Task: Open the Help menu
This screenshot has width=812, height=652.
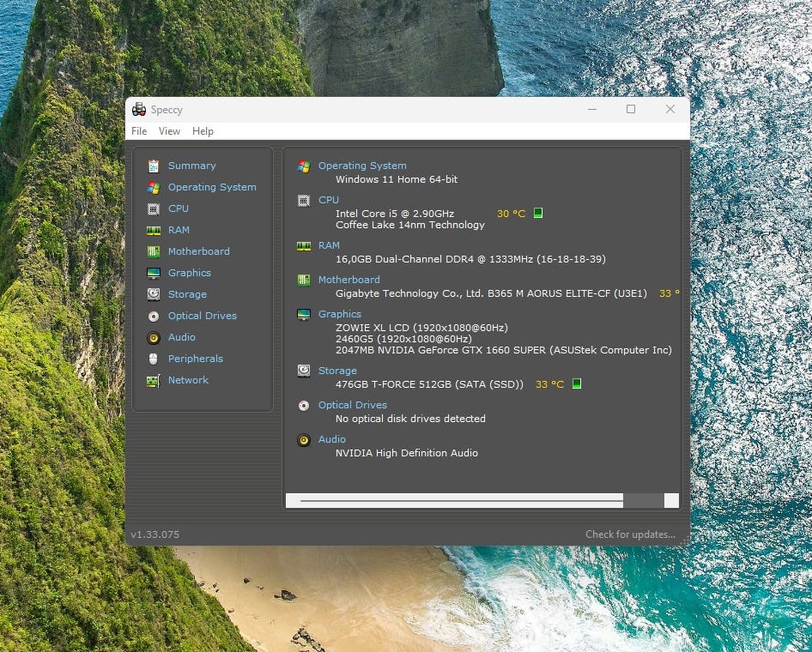Action: [x=203, y=131]
